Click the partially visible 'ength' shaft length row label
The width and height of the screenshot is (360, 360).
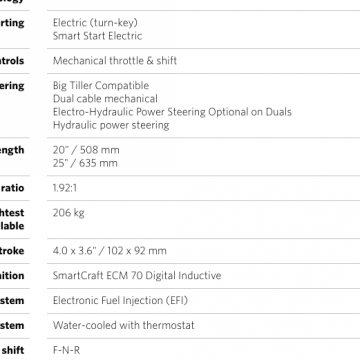[x=12, y=150]
